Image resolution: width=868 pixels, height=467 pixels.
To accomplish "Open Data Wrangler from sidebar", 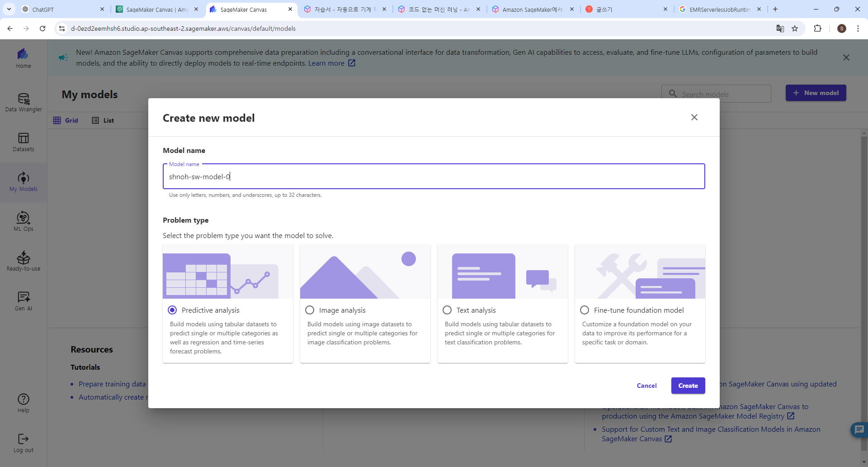I will [x=24, y=102].
